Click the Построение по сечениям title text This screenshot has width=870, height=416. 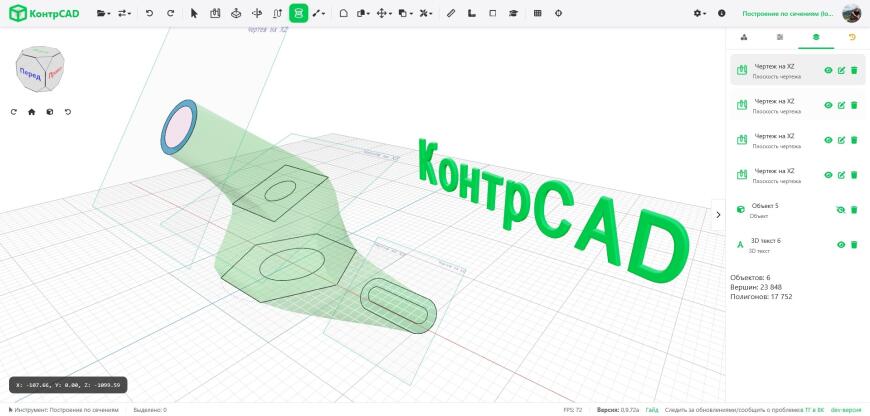click(x=788, y=13)
